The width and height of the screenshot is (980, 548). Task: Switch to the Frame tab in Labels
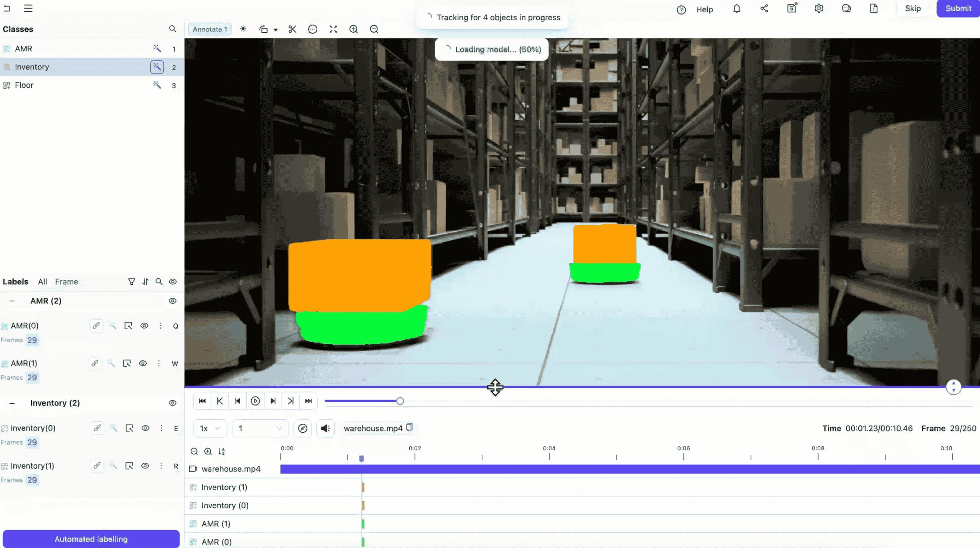point(66,282)
